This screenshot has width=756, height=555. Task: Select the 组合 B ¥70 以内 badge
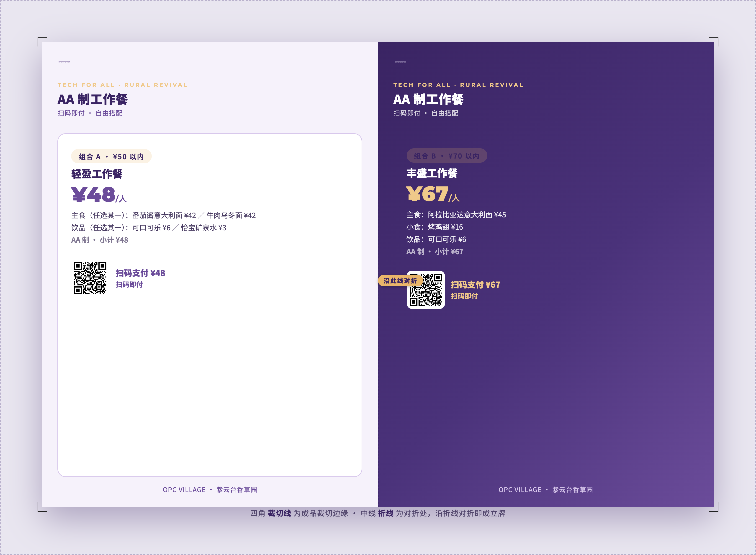point(447,156)
